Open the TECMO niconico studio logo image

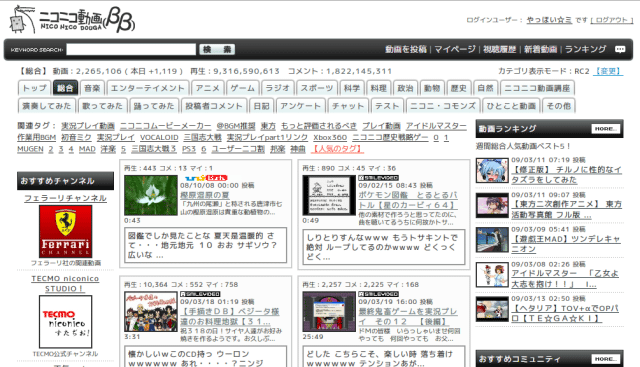click(65, 322)
